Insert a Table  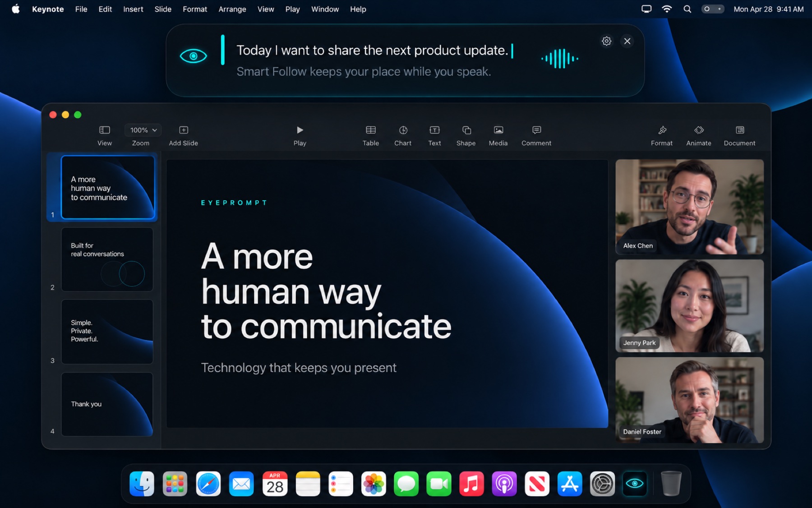coord(370,135)
